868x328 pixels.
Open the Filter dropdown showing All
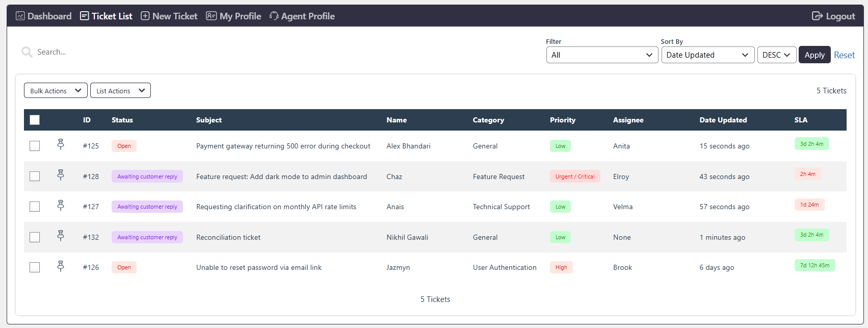602,55
